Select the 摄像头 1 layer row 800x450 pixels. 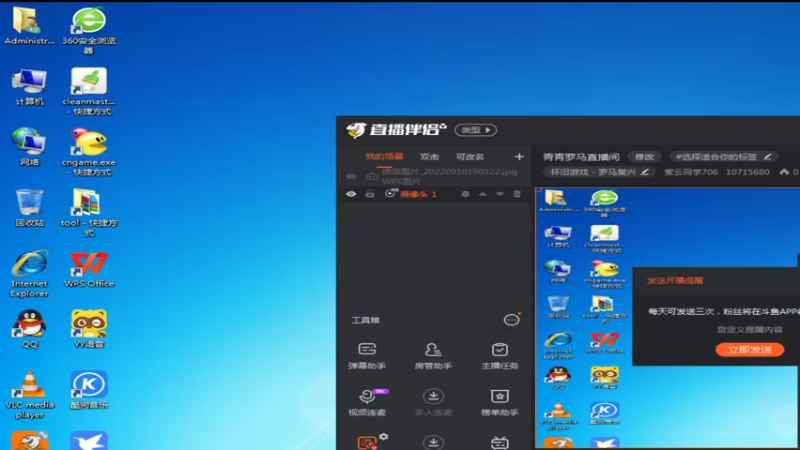[434, 194]
